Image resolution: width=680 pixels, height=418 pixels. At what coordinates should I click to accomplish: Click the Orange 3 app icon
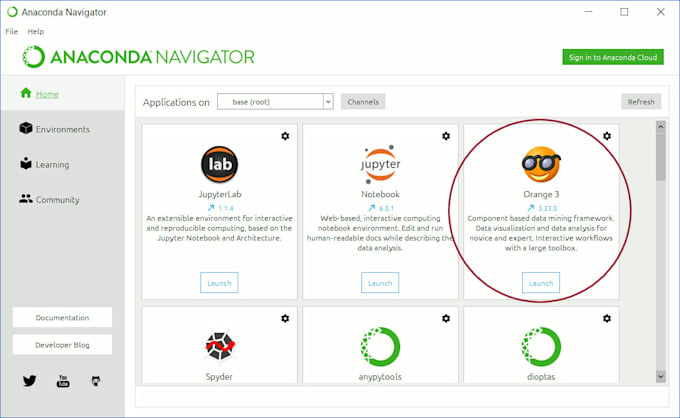click(541, 164)
